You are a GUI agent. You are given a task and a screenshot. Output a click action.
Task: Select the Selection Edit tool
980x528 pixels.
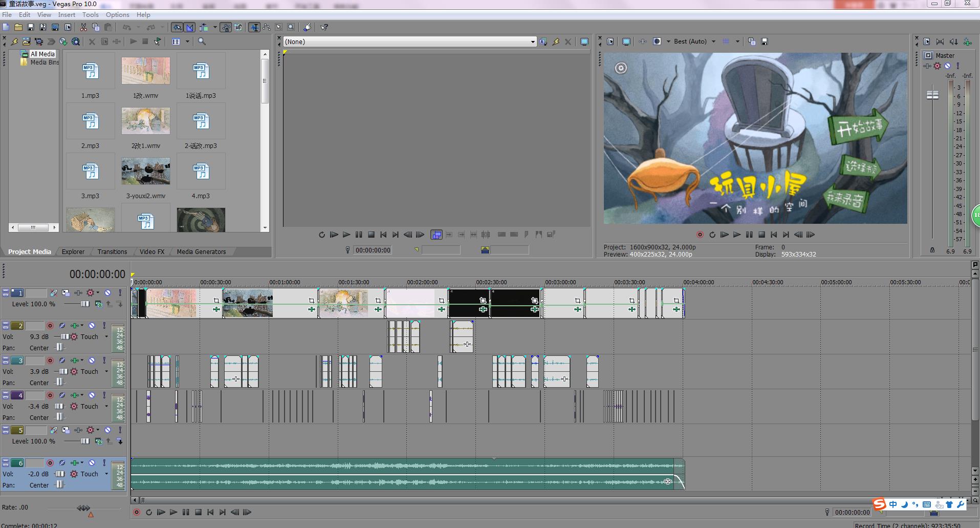pyautogui.click(x=279, y=27)
